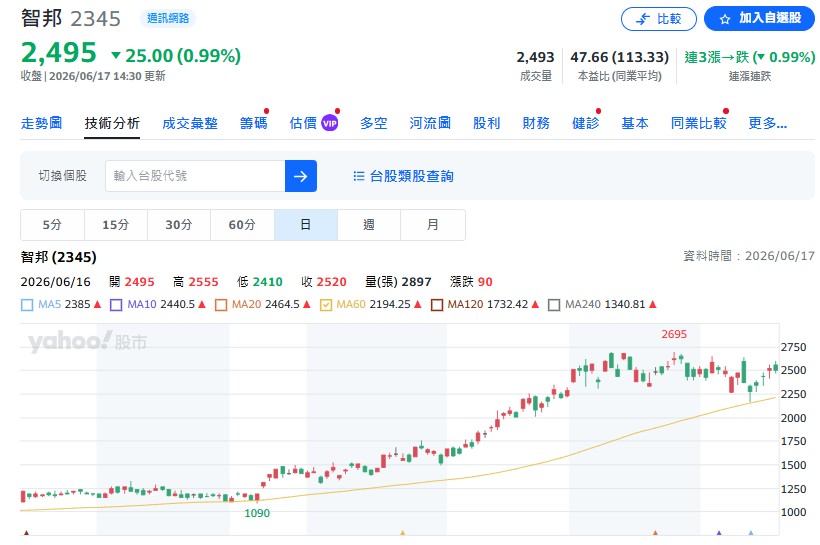The height and width of the screenshot is (545, 820).
Task: Select the 15分 interval
Action: [x=116, y=225]
